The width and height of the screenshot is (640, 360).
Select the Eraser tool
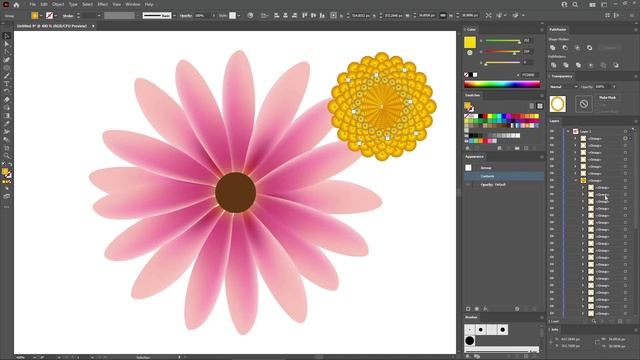click(7, 100)
